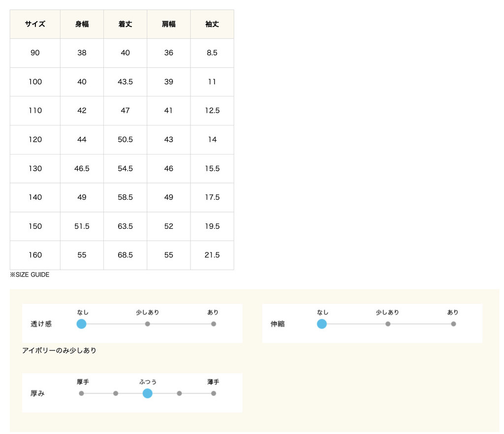Image resolution: width=504 pixels, height=434 pixels.
Task: Click the サイズ column header
Action: (x=35, y=24)
